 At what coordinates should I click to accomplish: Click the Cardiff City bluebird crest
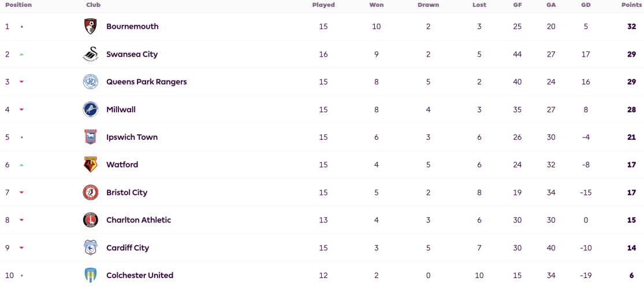click(90, 247)
